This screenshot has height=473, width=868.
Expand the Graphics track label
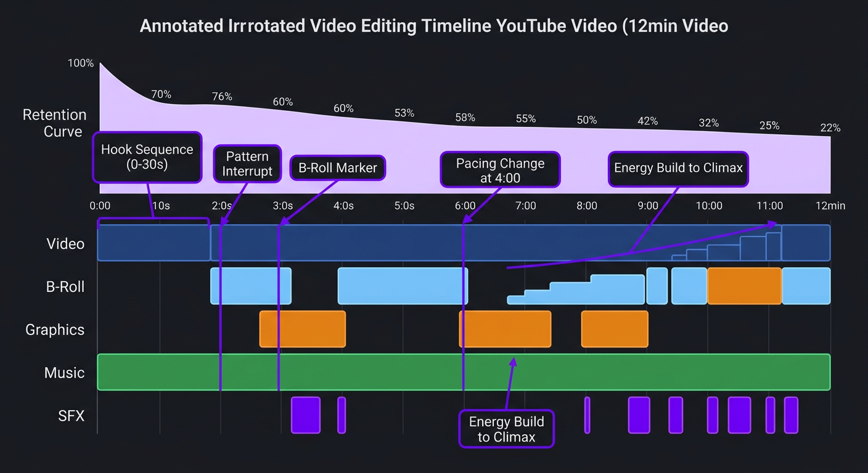(54, 329)
